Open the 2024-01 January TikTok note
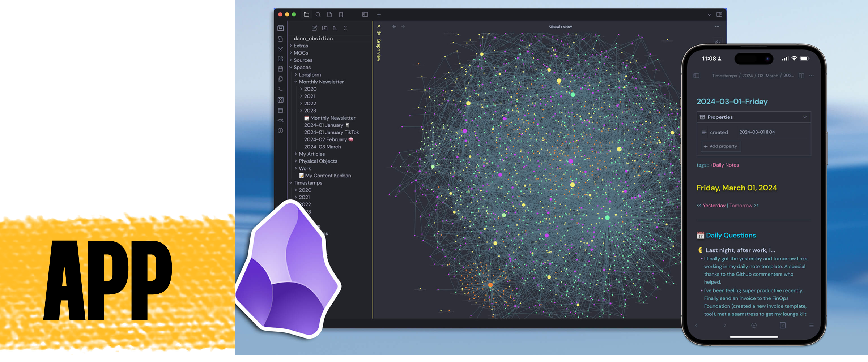The height and width of the screenshot is (362, 868). pos(331,133)
